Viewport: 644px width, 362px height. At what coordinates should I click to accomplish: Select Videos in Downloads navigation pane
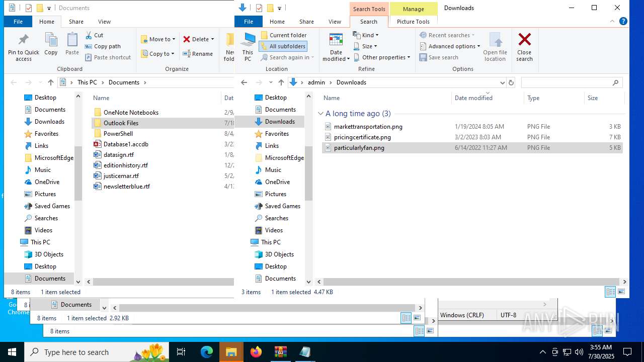pos(274,230)
